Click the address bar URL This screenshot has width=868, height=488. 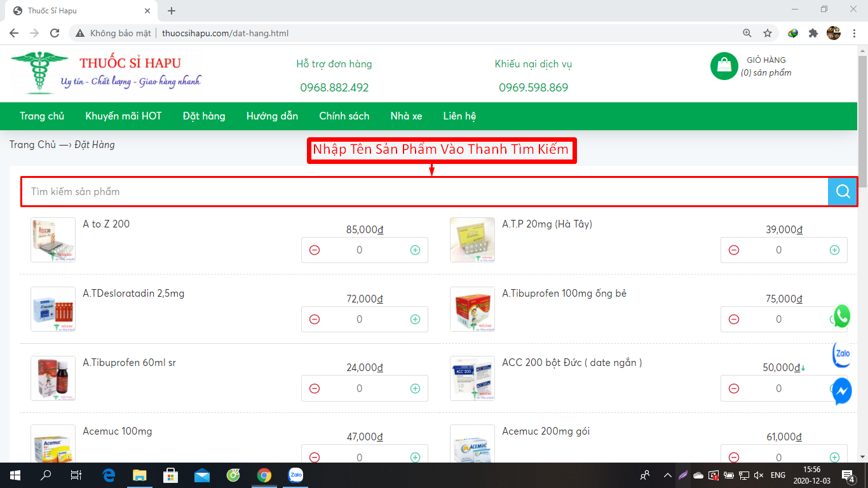click(x=225, y=33)
